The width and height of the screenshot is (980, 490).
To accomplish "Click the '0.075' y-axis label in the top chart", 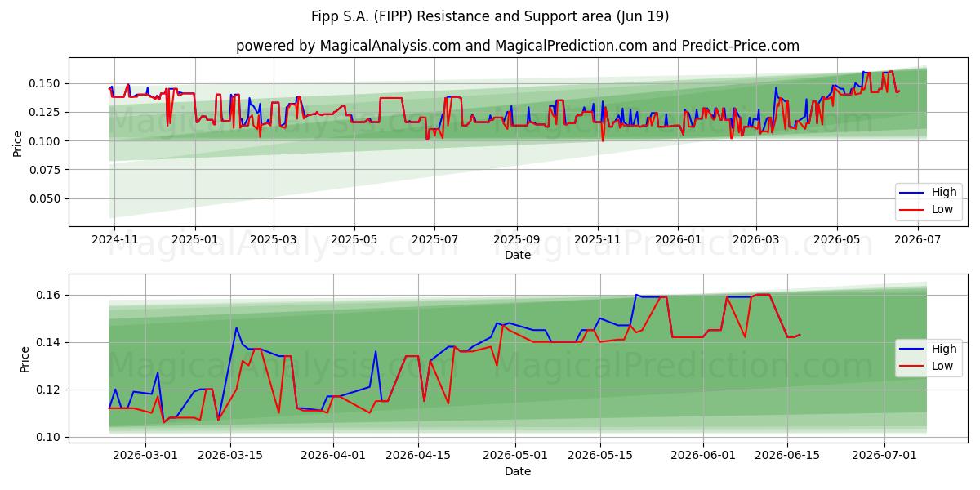I will [46, 170].
